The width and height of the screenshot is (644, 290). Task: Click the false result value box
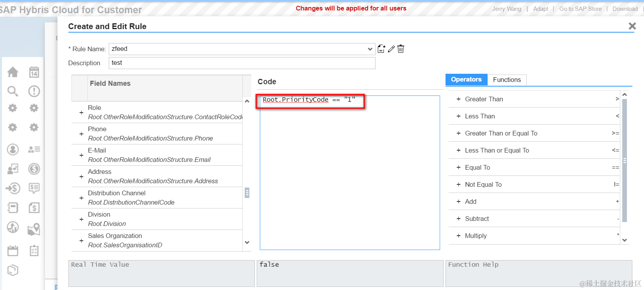(x=350, y=273)
